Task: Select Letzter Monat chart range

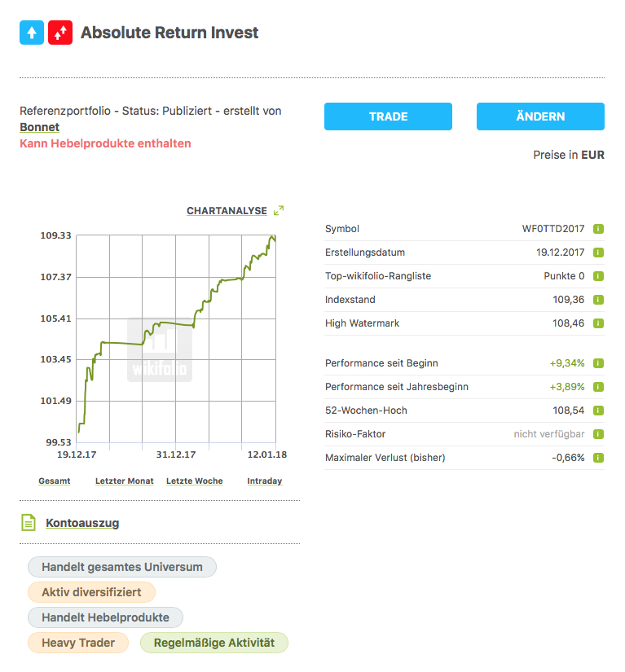Action: tap(124, 481)
